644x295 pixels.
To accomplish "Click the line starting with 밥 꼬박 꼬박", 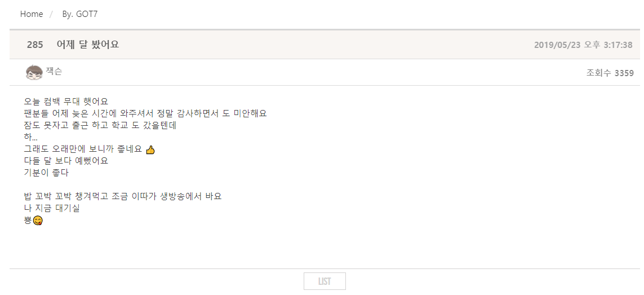I will (122, 196).
